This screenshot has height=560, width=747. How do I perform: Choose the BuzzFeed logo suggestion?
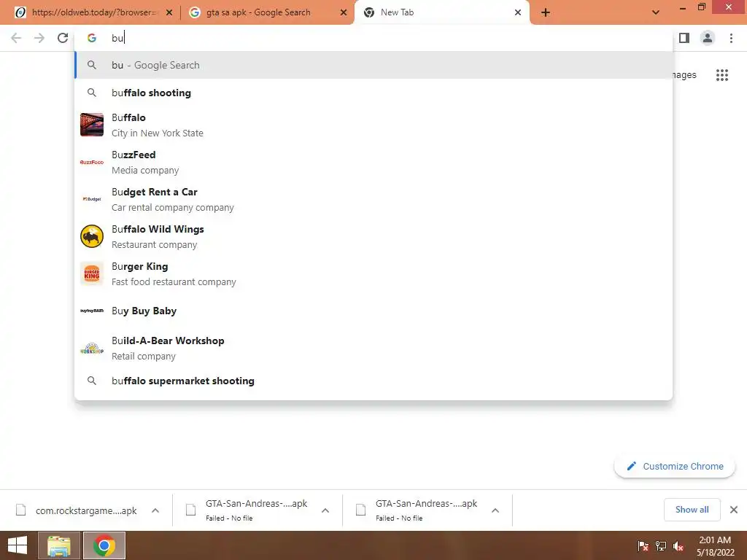(x=92, y=162)
